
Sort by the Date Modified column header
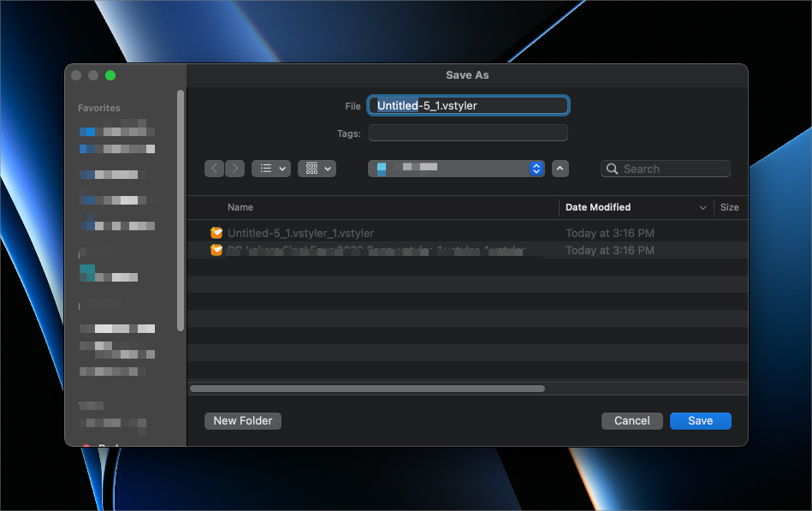pos(598,207)
